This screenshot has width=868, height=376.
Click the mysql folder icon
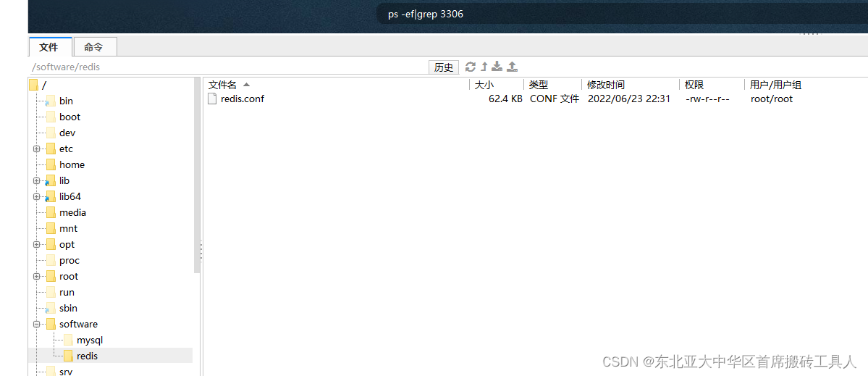click(x=68, y=340)
